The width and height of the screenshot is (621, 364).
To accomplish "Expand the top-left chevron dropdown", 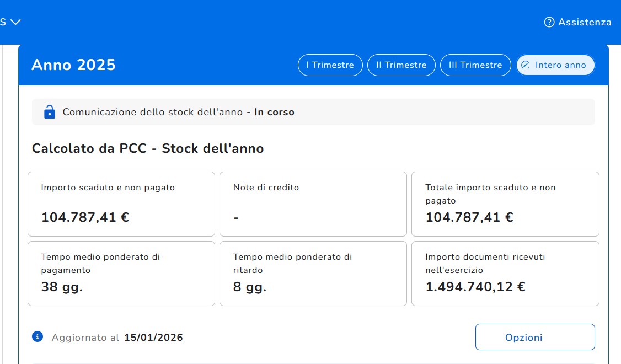I will pos(15,22).
